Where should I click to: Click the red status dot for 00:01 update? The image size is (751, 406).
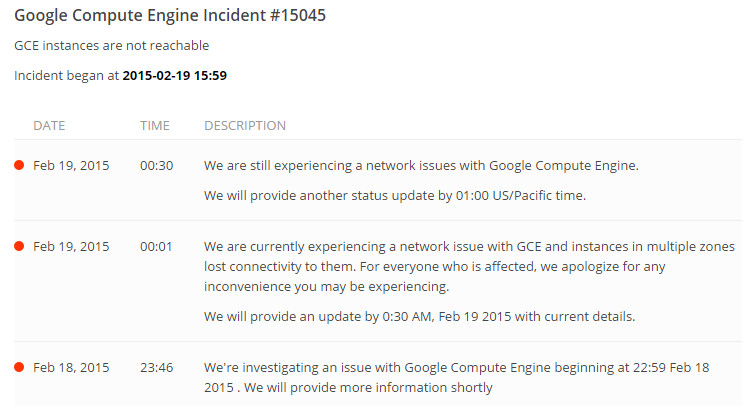click(19, 247)
